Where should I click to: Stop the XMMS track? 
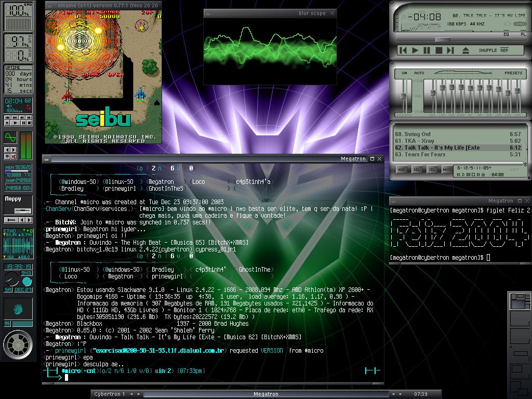coord(438,50)
